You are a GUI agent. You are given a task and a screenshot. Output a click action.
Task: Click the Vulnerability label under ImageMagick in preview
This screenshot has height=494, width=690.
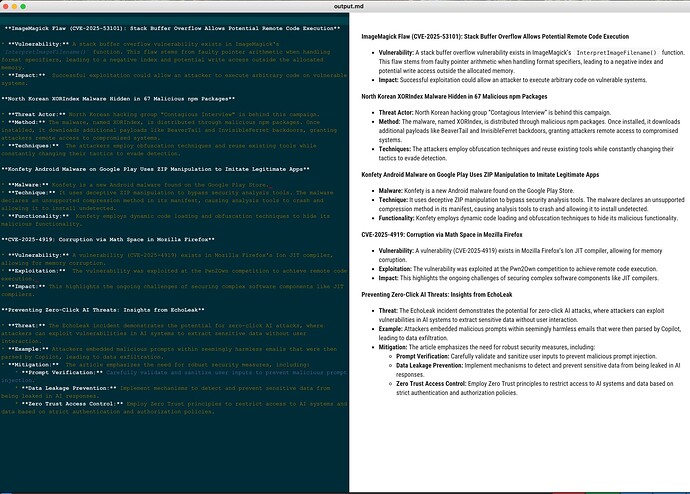click(396, 53)
